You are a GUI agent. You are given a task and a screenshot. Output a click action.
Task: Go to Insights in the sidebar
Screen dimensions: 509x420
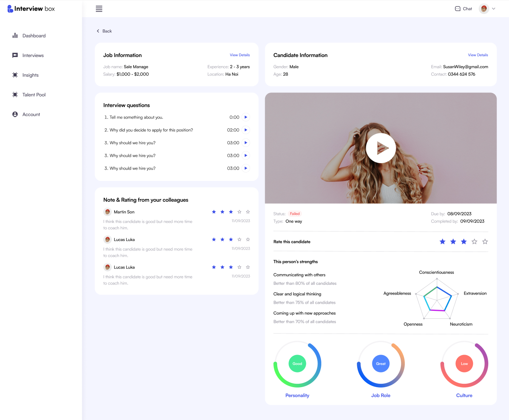click(30, 75)
